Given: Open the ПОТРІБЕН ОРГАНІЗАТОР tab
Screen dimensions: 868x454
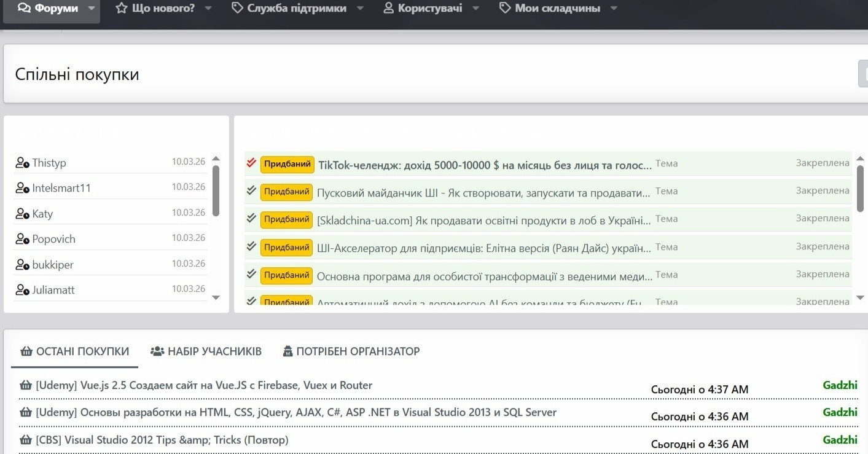Looking at the screenshot, I should point(351,351).
